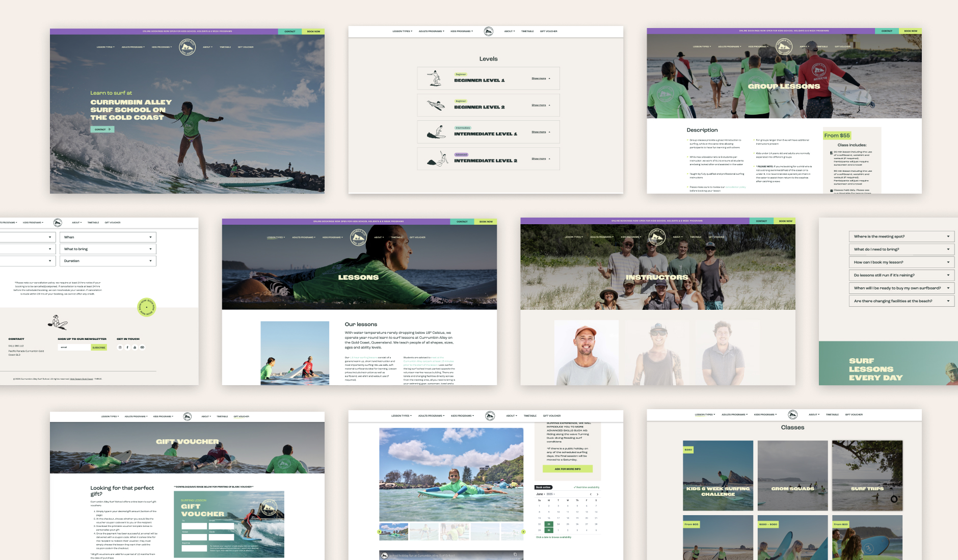Click the Ask For More Info button
958x560 pixels.
(567, 469)
